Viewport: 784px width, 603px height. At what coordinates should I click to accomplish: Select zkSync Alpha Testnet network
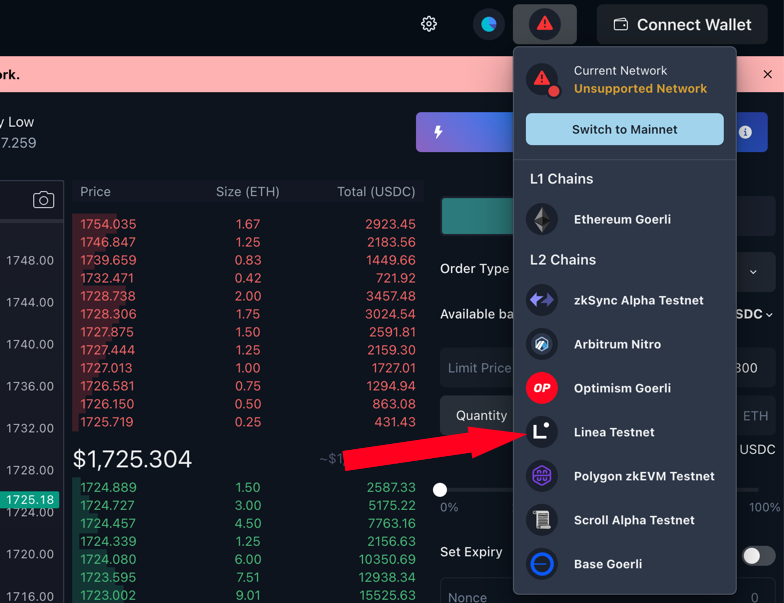point(624,300)
